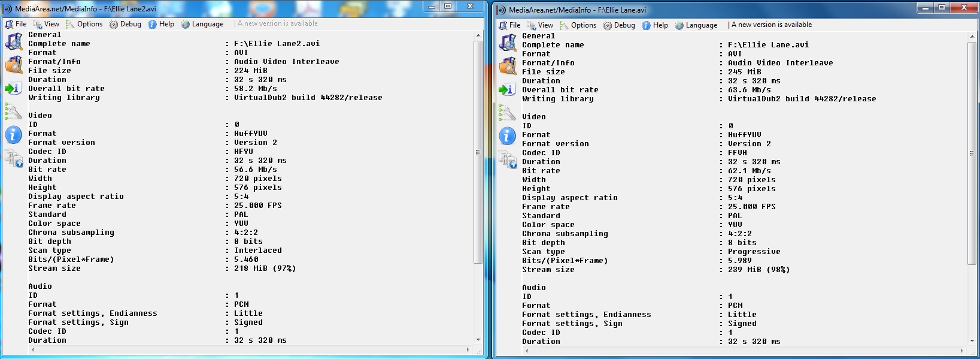This screenshot has width=980, height=359.
Task: Open File menu in Ellie Lane2.avi window
Action: click(x=16, y=24)
